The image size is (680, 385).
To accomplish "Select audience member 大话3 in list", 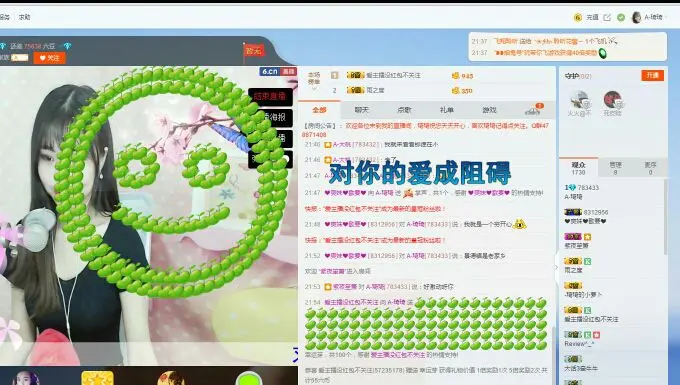I will tap(611, 363).
